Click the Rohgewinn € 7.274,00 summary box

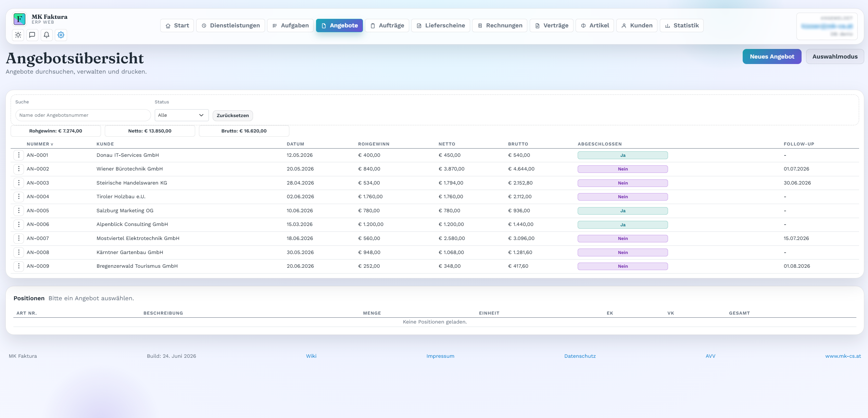coord(56,131)
